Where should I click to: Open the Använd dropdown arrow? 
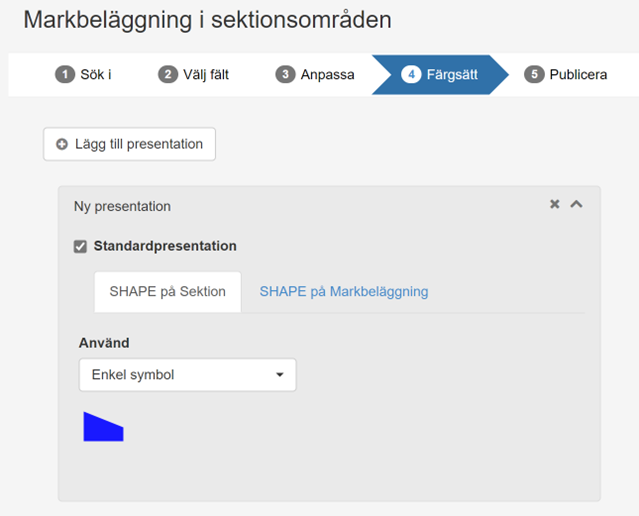[x=279, y=376]
